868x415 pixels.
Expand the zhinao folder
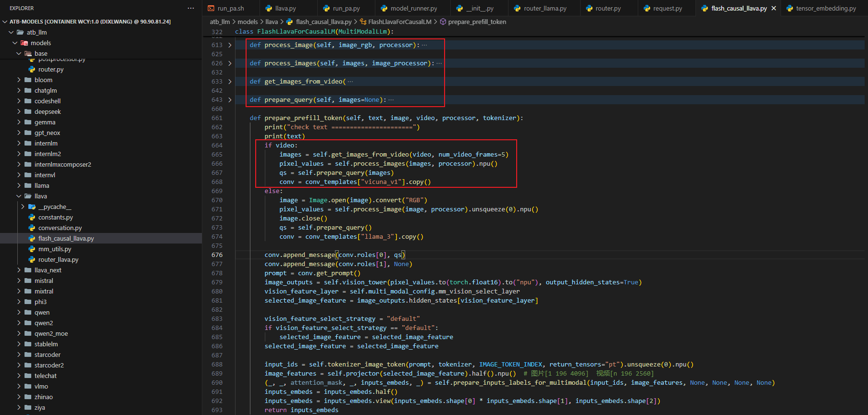coord(19,397)
